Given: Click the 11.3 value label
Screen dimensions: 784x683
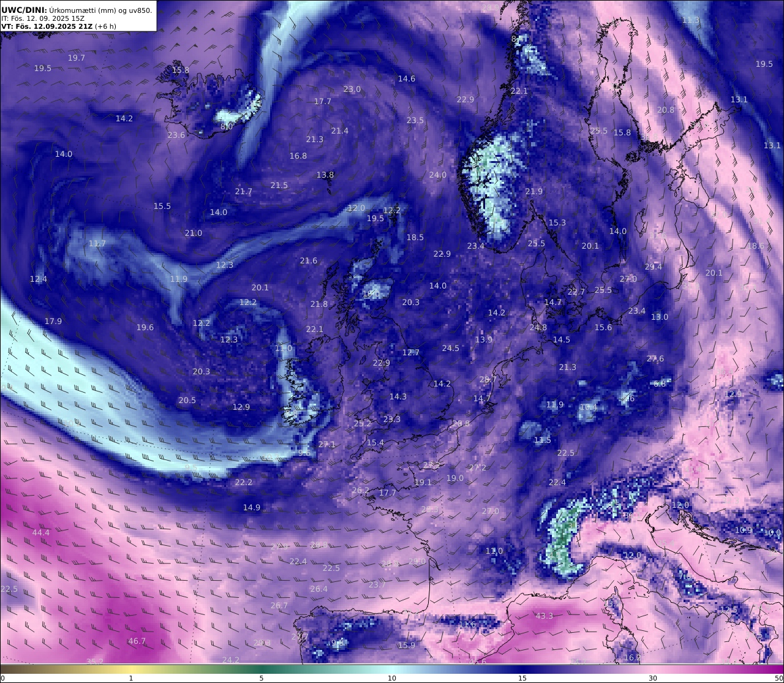Looking at the screenshot, I should tap(691, 20).
